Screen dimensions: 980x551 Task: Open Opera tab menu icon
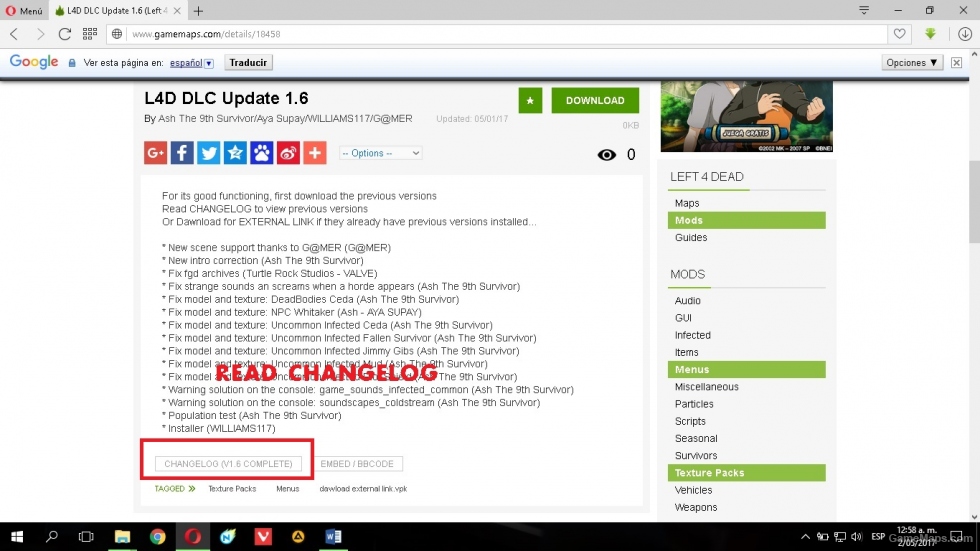864,11
